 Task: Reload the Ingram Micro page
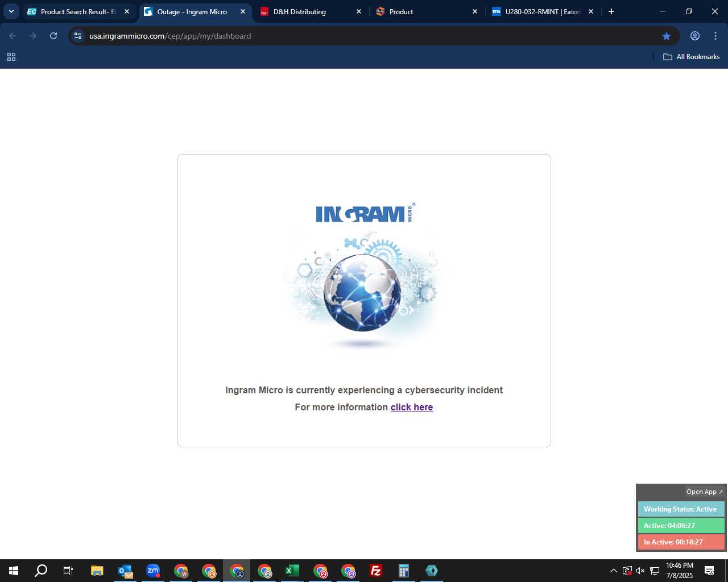53,36
